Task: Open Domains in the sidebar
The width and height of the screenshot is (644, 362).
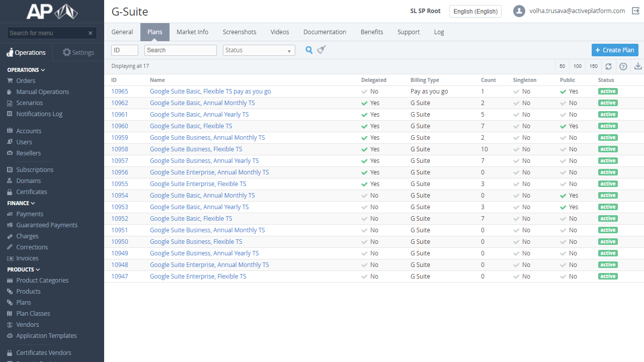Action: 29,180
